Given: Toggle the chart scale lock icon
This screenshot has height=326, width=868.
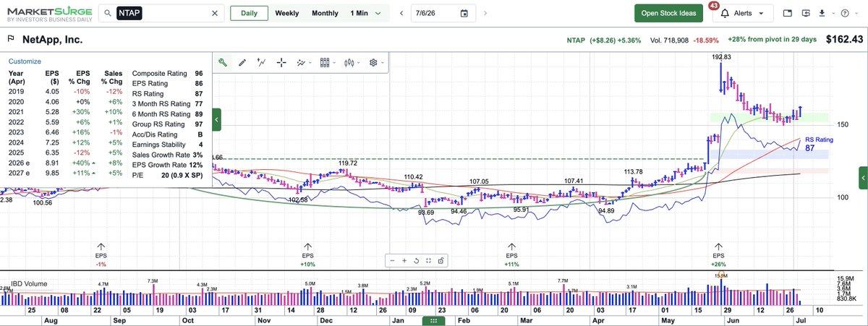Looking at the screenshot, I should [441, 260].
